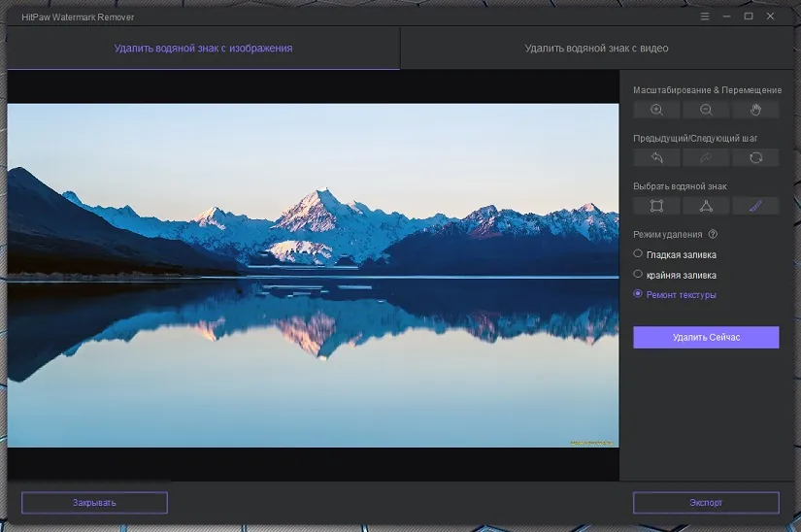Click the Экспорт button
Viewport: 801px width, 532px height.
point(706,503)
